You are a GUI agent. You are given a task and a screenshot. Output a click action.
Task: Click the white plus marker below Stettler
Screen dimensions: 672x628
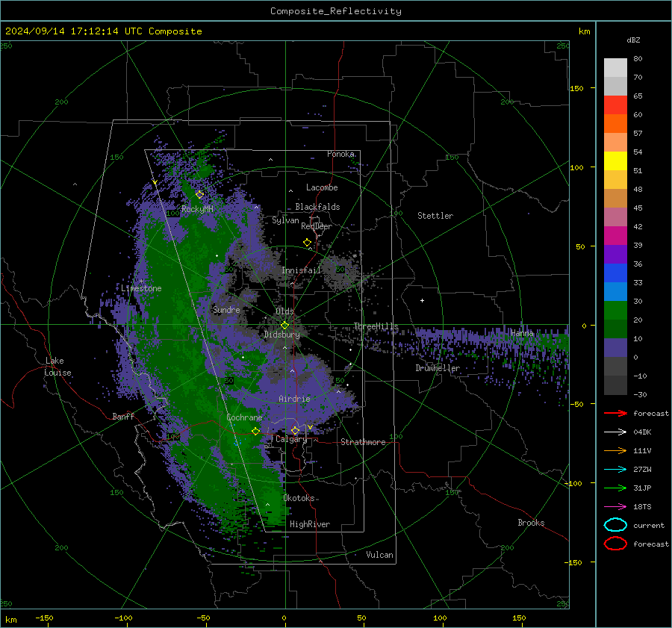click(x=422, y=300)
